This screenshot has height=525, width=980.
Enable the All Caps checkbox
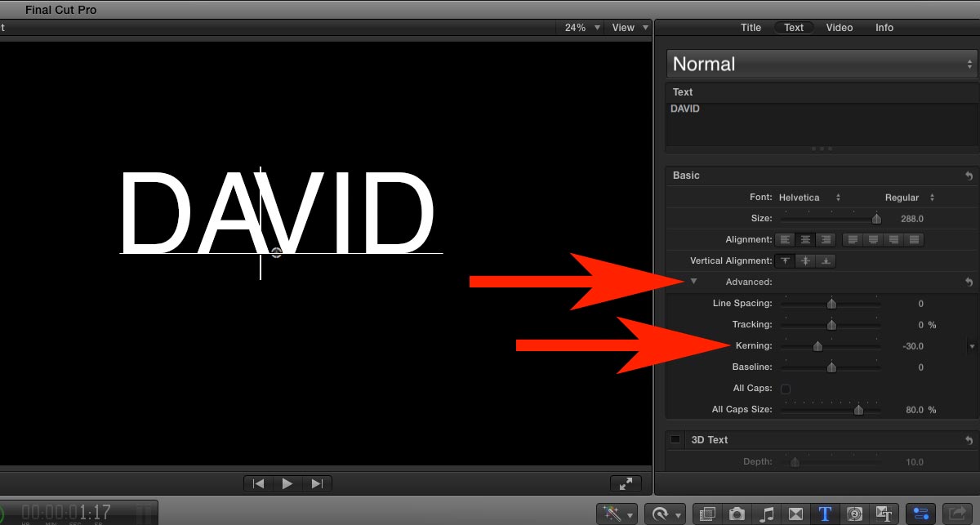tap(786, 389)
